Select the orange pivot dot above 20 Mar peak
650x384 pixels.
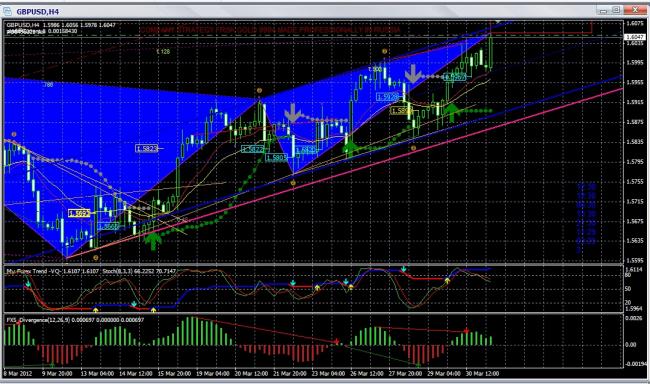[x=260, y=90]
